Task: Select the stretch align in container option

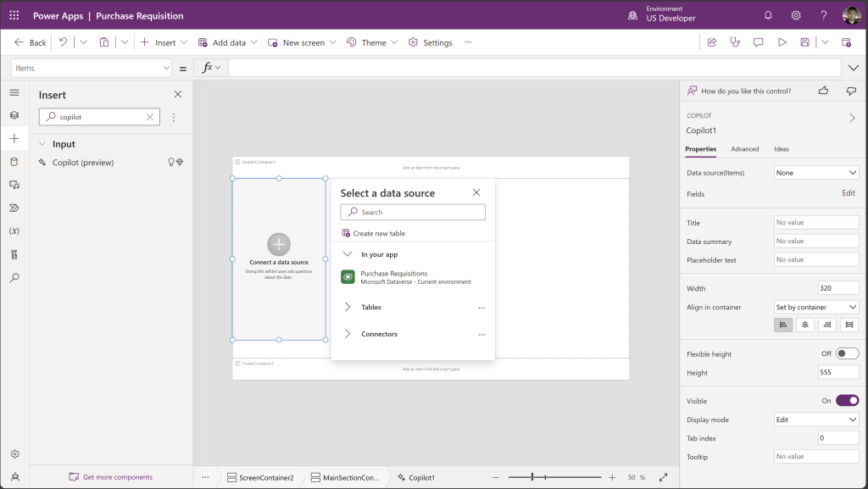Action: [x=849, y=325]
